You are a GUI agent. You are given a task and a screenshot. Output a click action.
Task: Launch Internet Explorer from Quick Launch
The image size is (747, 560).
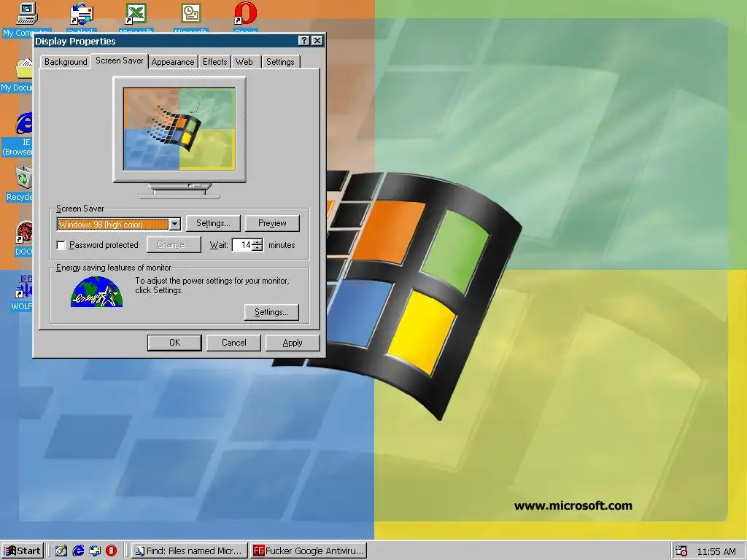pyautogui.click(x=78, y=551)
